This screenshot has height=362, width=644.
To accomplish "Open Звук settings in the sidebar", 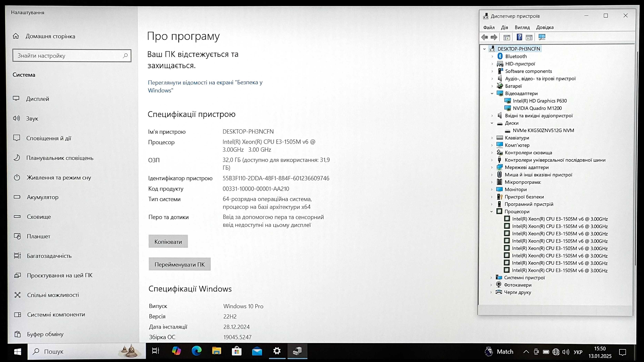I will pos(26,118).
